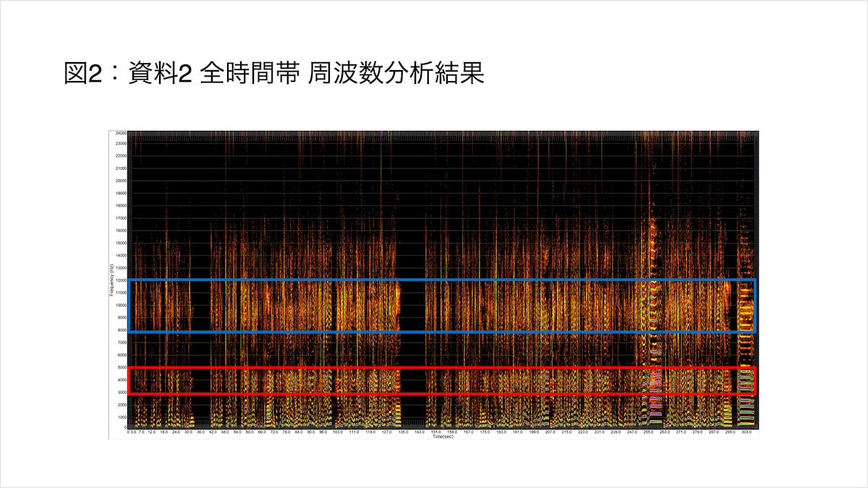Click the 8000 Hz frequency axis tick label
Screen dimensions: 868x488
(121, 330)
